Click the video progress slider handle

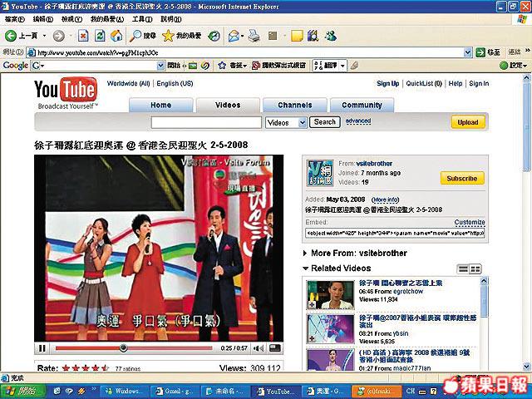click(x=124, y=348)
